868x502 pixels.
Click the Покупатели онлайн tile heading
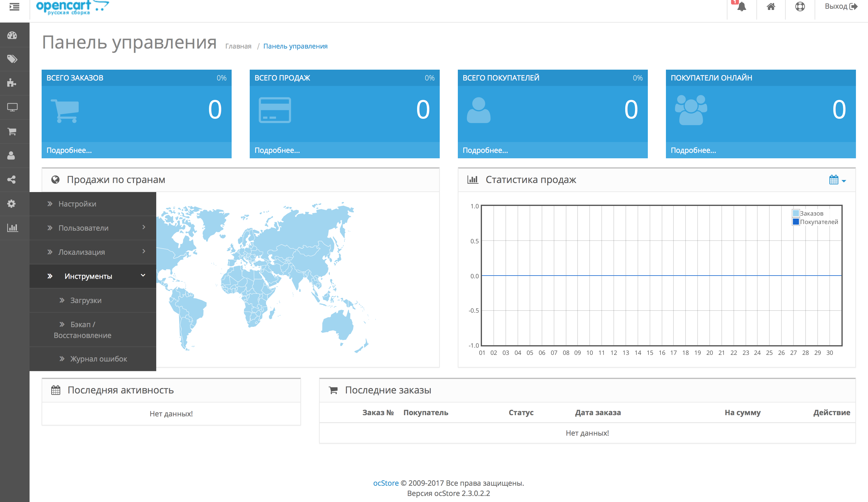[711, 78]
